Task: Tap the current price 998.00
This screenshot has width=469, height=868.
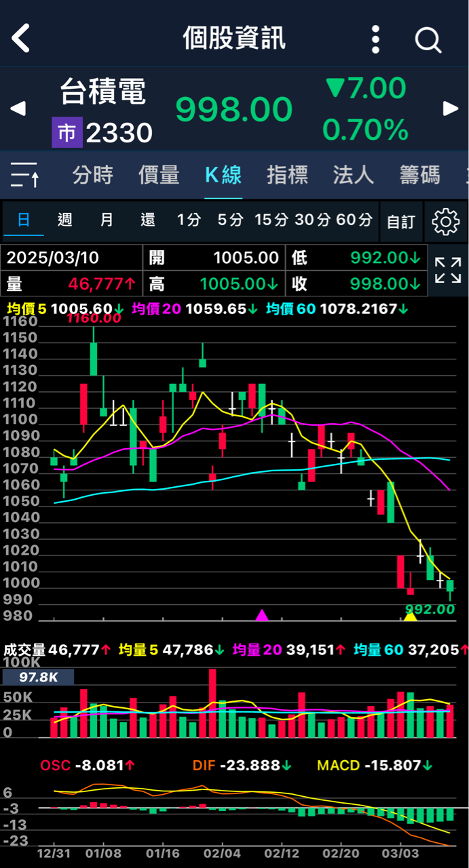Action: pyautogui.click(x=234, y=109)
